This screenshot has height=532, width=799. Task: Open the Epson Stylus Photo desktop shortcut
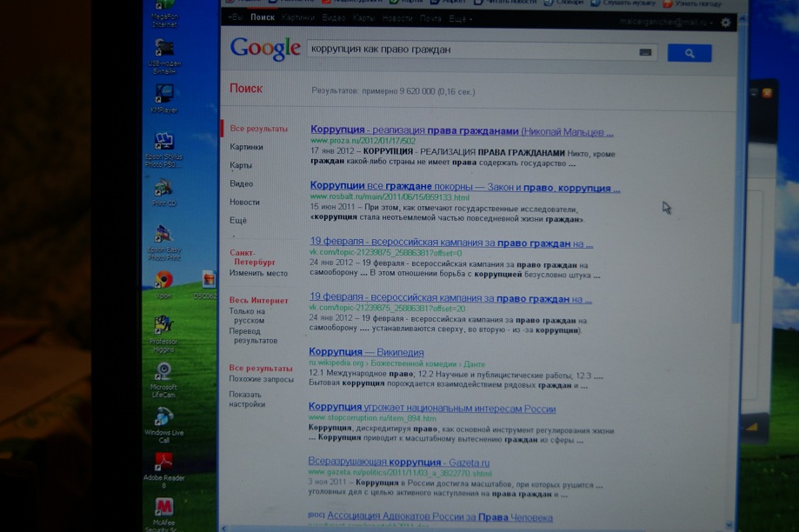(164, 150)
